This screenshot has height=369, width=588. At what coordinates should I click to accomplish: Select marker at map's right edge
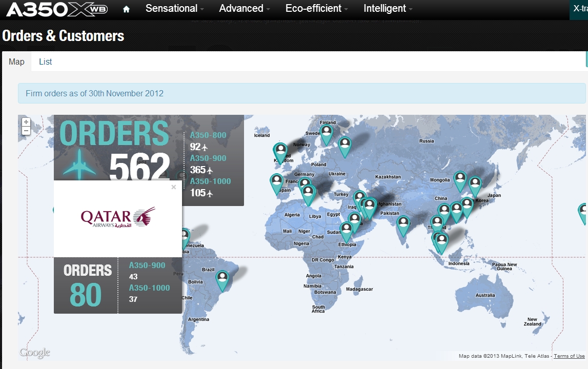click(583, 214)
